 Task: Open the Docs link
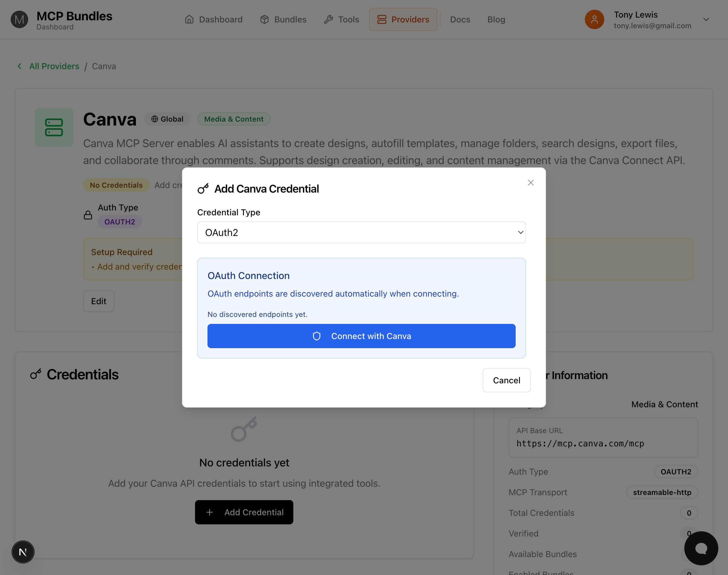[460, 19]
